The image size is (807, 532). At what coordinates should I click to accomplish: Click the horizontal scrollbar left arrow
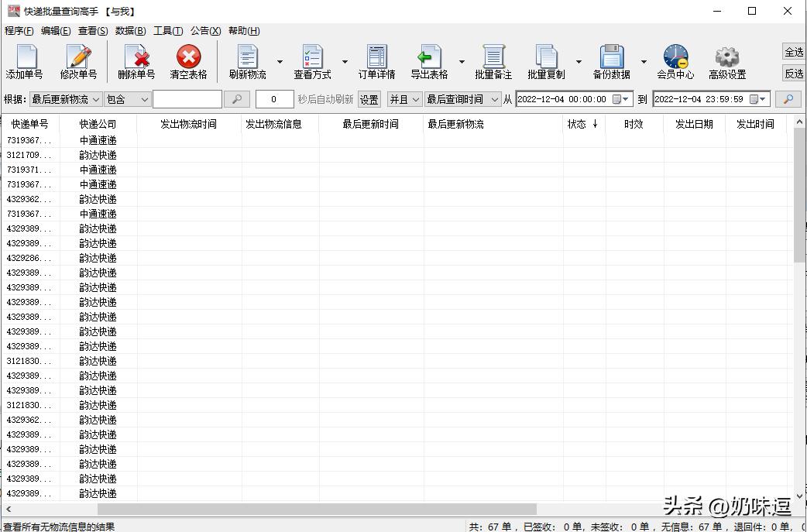coord(9,509)
